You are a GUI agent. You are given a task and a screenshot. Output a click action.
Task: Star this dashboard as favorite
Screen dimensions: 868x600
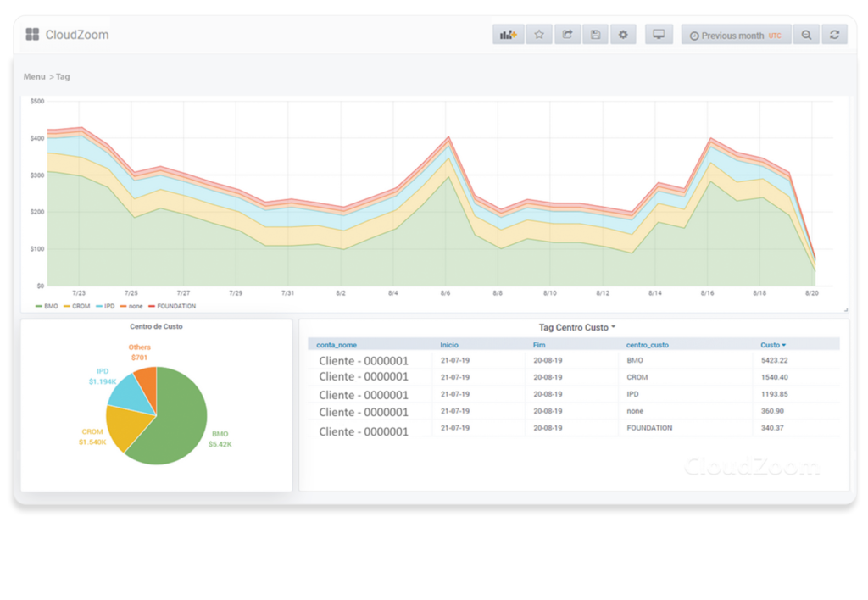538,34
